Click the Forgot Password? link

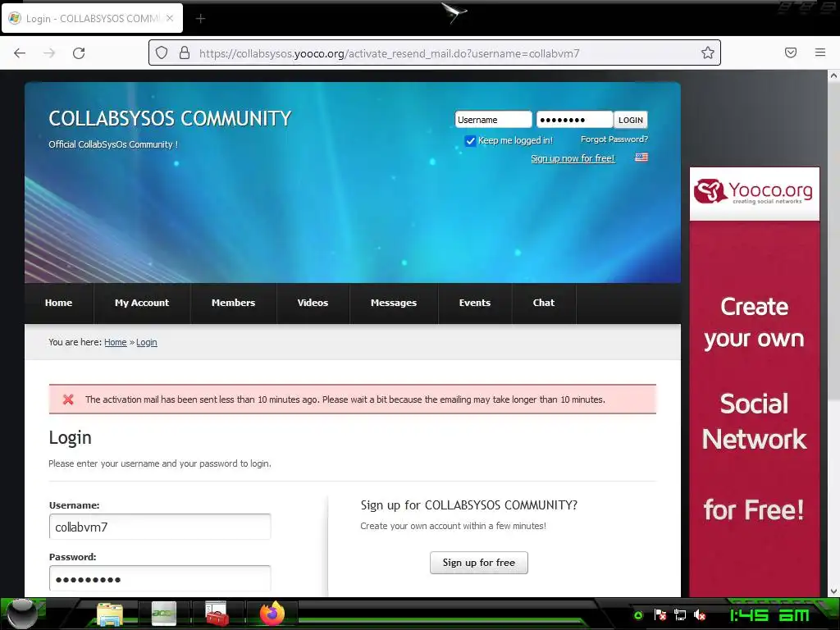point(614,139)
